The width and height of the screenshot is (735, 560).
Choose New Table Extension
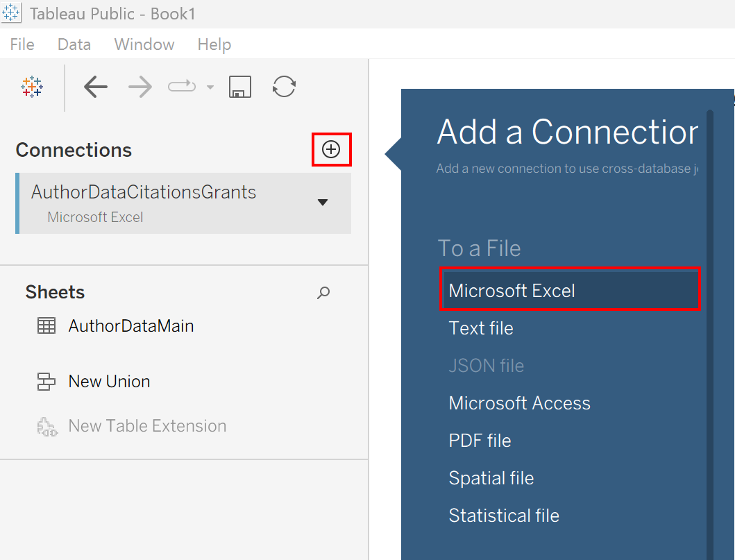[147, 425]
